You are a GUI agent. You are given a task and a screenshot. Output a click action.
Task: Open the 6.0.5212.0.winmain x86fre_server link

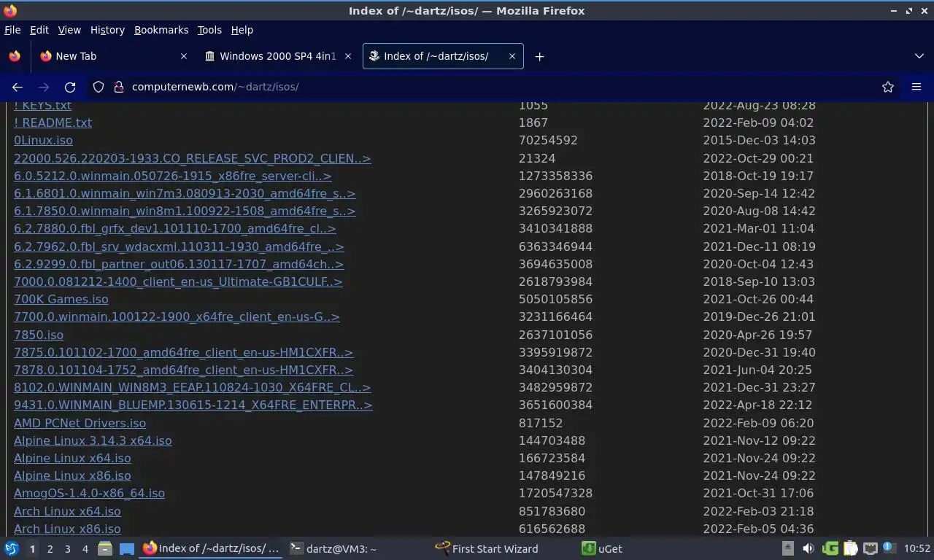tap(172, 176)
